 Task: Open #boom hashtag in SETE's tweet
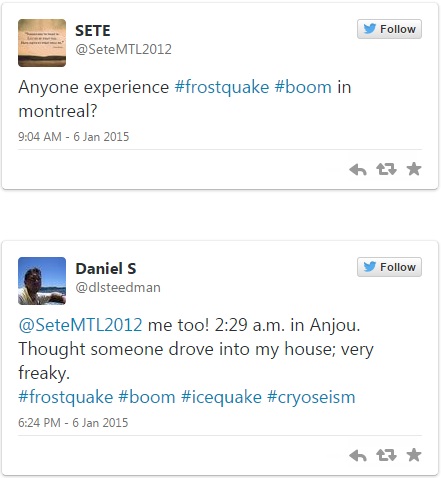click(303, 87)
